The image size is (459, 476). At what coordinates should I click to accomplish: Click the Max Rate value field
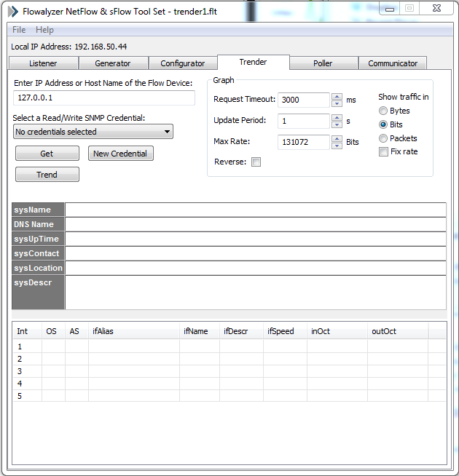[x=303, y=142]
